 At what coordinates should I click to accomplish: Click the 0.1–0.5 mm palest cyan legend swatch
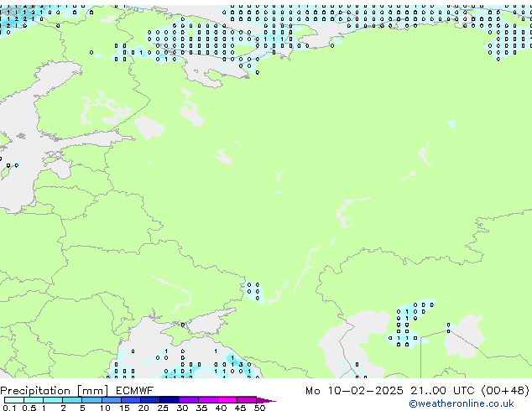click(x=14, y=400)
